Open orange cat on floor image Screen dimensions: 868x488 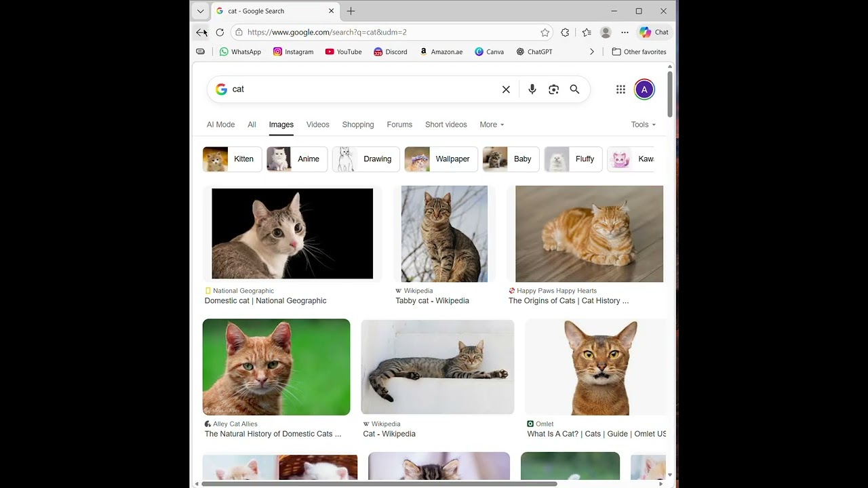click(589, 234)
